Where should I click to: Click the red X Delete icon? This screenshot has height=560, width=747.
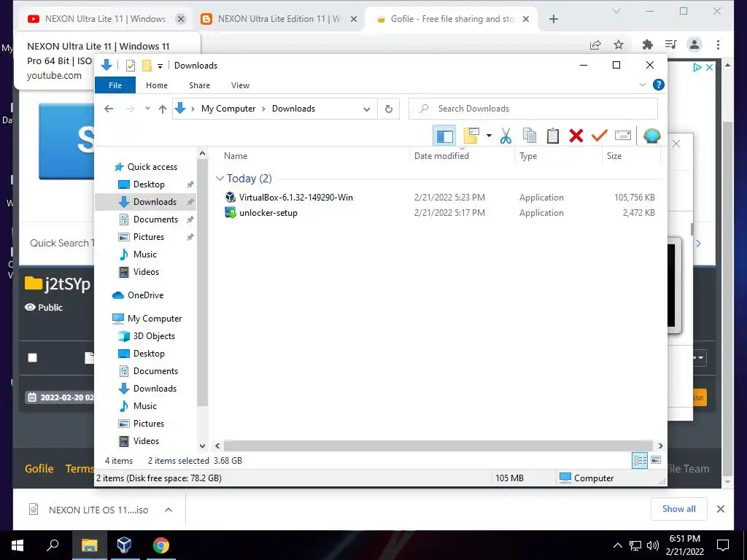[576, 136]
